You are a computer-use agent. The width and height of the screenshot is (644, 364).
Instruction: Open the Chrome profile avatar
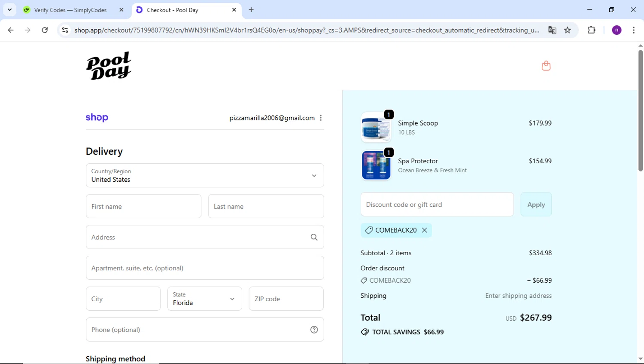(x=617, y=30)
